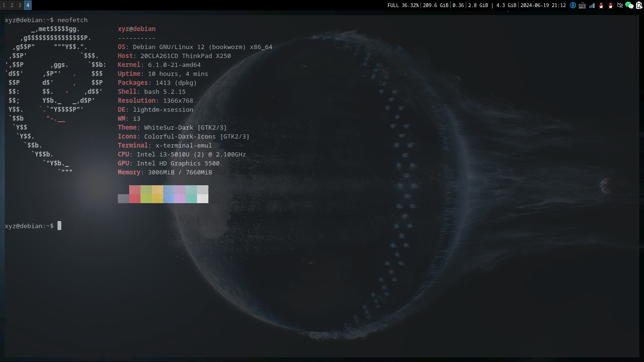This screenshot has width=644, height=362.
Task: Click the battery clipboard icon at tray end
Action: (639, 5)
